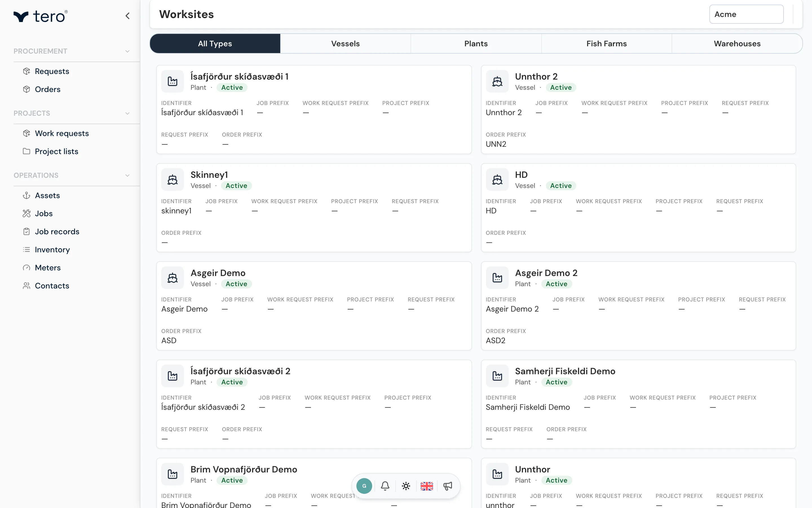Click order prefix value UNN2

click(496, 144)
